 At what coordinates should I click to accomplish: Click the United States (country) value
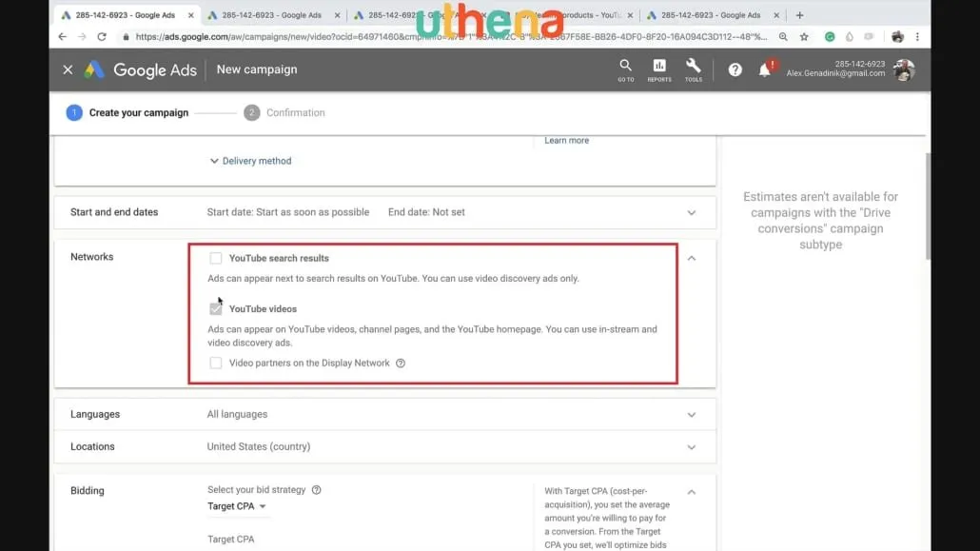(258, 446)
